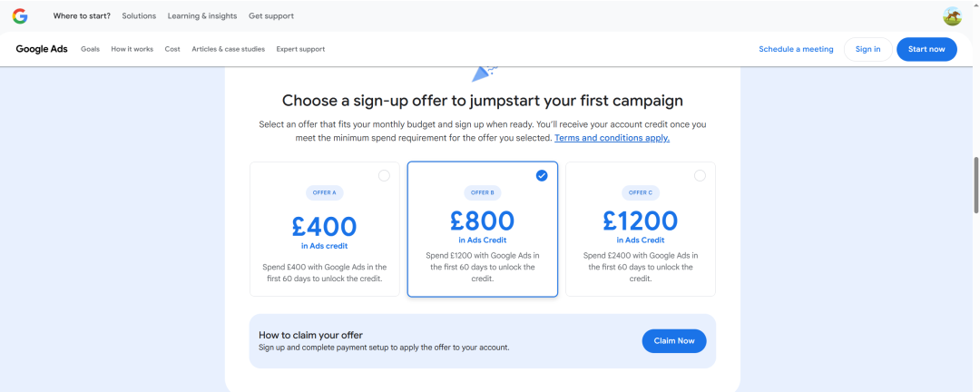Viewport: 980px width, 392px height.
Task: Open Learning & insights menu
Action: pyautogui.click(x=201, y=16)
